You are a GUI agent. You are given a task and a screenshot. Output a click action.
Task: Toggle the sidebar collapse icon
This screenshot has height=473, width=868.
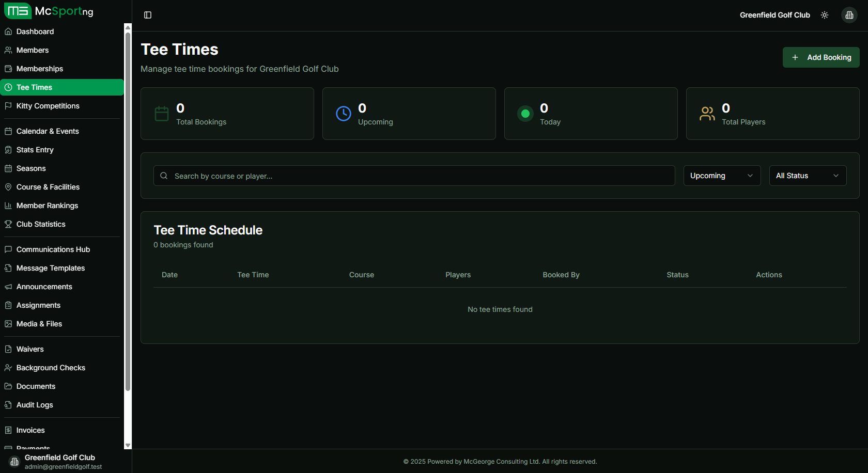tap(148, 15)
